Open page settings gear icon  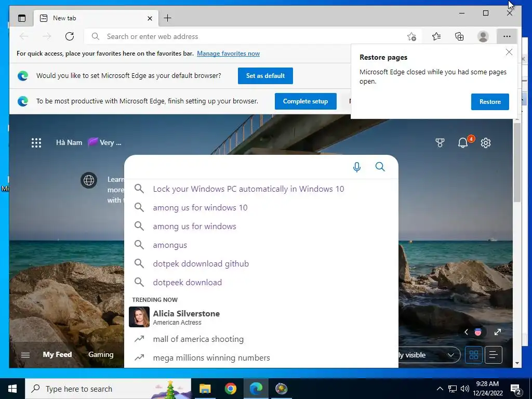tap(486, 143)
